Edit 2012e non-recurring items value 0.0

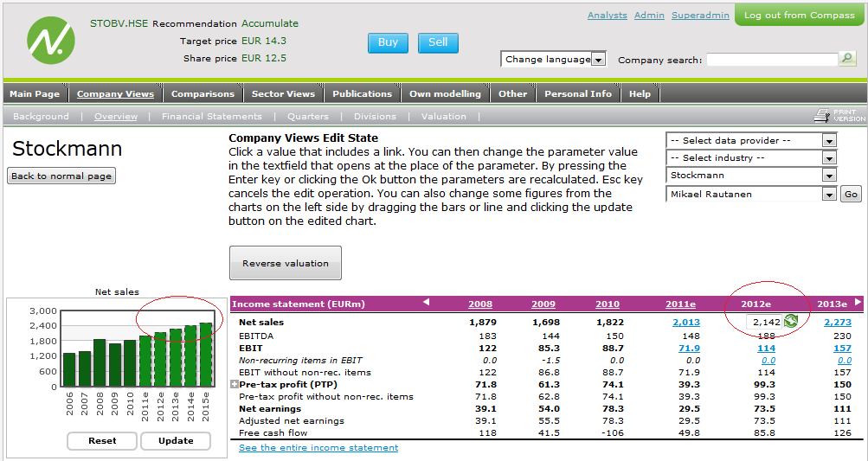(x=768, y=361)
